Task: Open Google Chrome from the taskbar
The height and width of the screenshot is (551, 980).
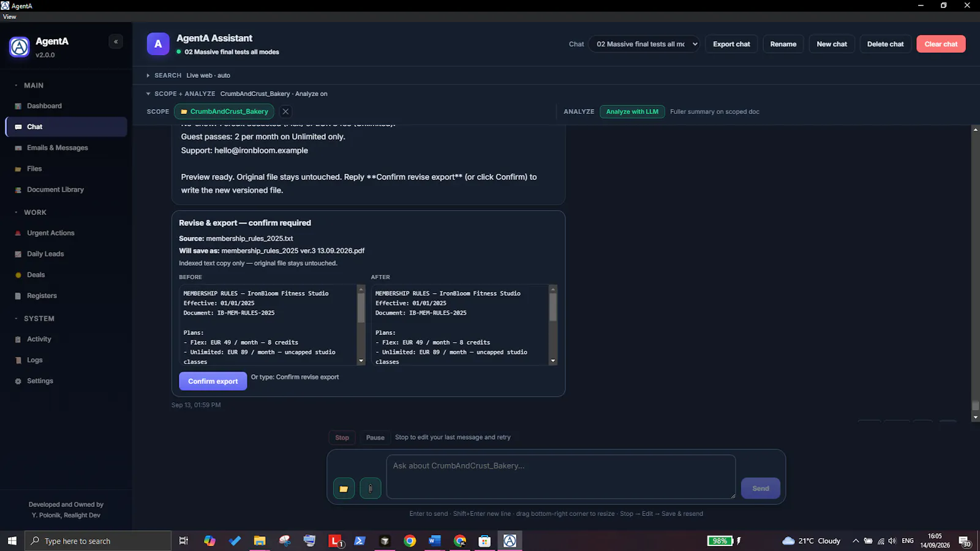Action: pos(410,541)
